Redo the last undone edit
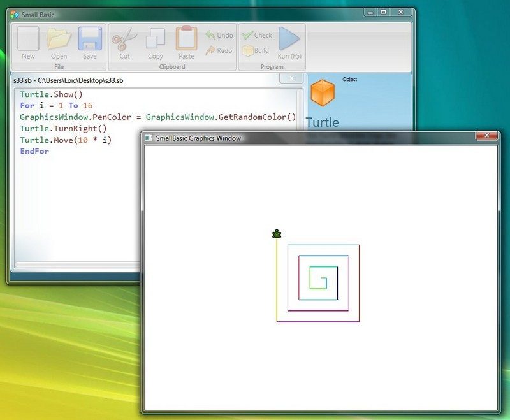 [219, 50]
